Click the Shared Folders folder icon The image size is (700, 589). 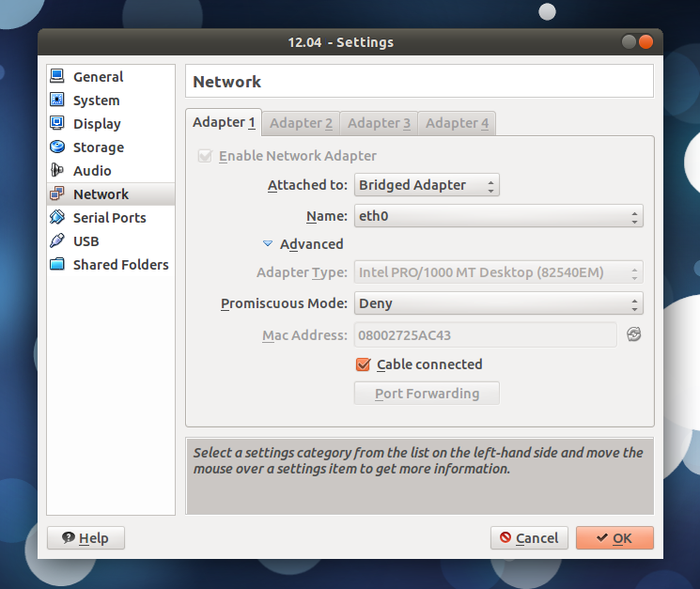tap(57, 264)
